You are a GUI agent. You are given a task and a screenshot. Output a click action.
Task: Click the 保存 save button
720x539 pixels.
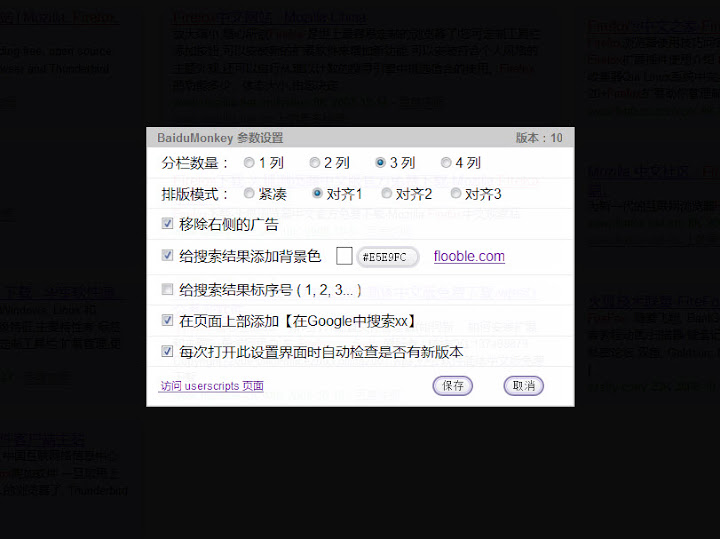click(x=453, y=386)
